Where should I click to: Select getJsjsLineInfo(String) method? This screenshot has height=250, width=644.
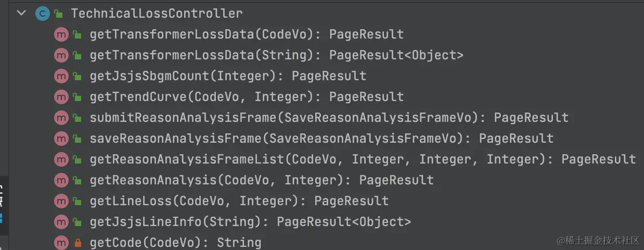[x=250, y=222]
